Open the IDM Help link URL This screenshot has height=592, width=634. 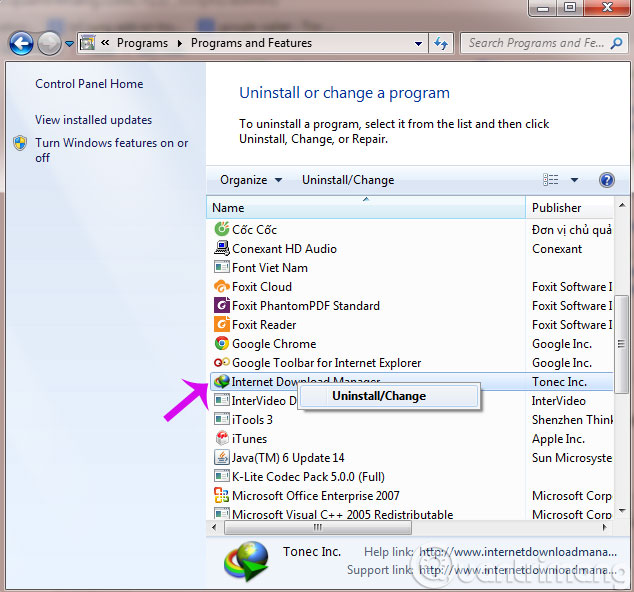click(518, 552)
